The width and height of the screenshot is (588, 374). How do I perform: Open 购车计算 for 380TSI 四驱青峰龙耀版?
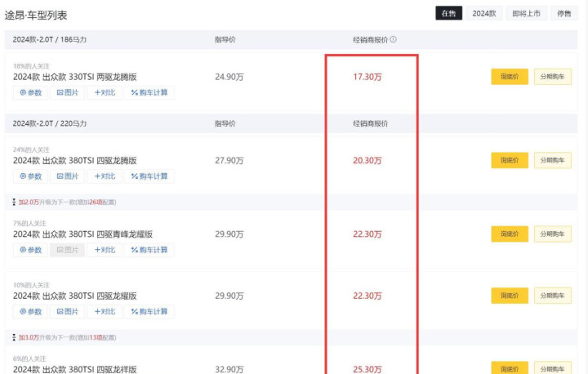click(149, 249)
